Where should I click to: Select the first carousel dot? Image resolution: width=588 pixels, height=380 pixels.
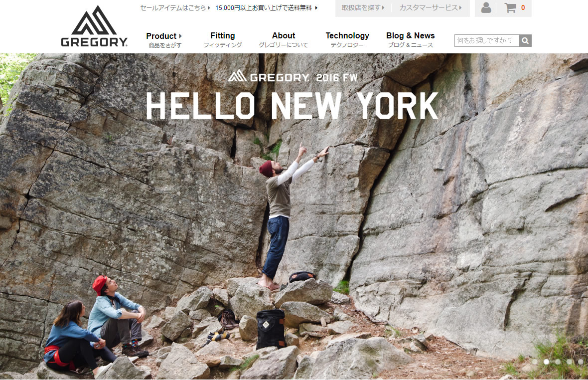click(x=535, y=362)
